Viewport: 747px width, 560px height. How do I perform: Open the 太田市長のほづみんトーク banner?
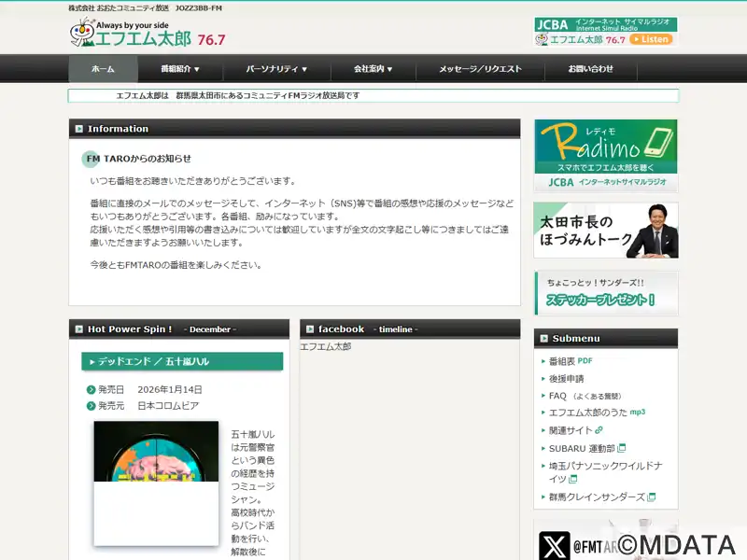605,231
